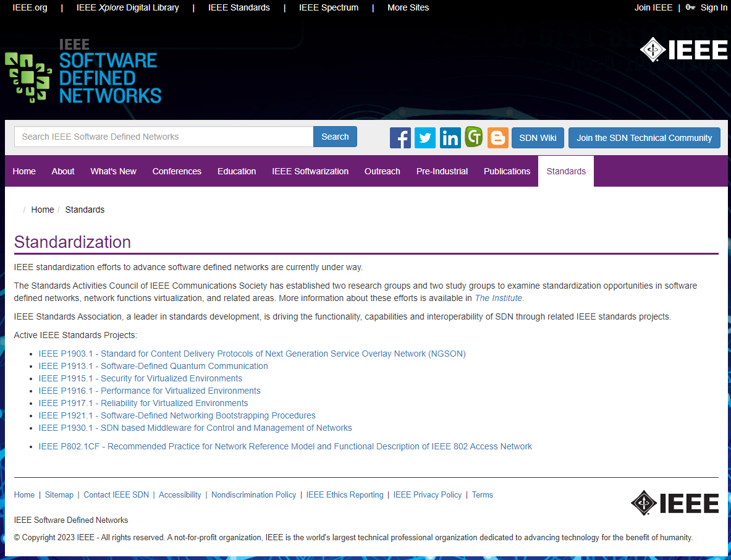Open IEEE Ethics Reporting footer link
Viewport: 731px width, 560px height.
point(345,494)
